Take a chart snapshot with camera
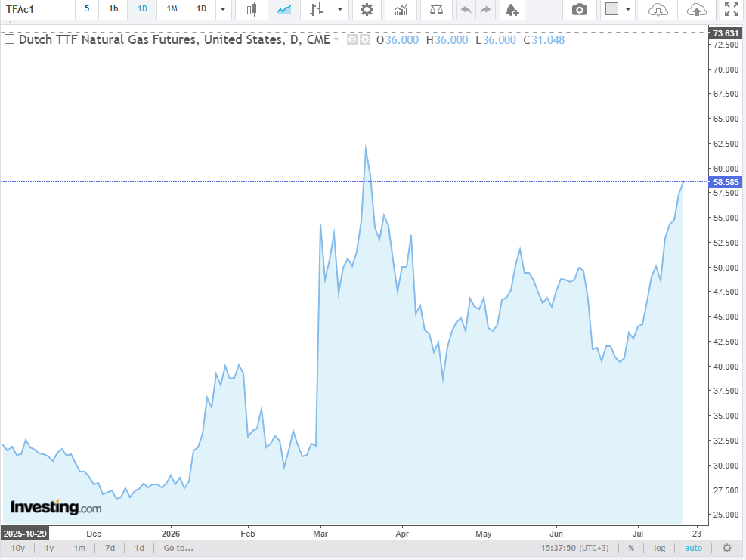 pyautogui.click(x=579, y=10)
